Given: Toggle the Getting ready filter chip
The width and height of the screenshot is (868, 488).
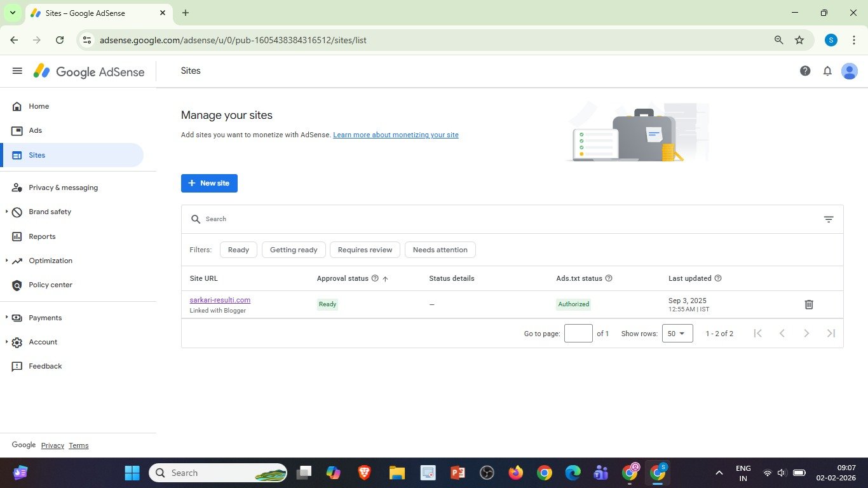Looking at the screenshot, I should (294, 250).
